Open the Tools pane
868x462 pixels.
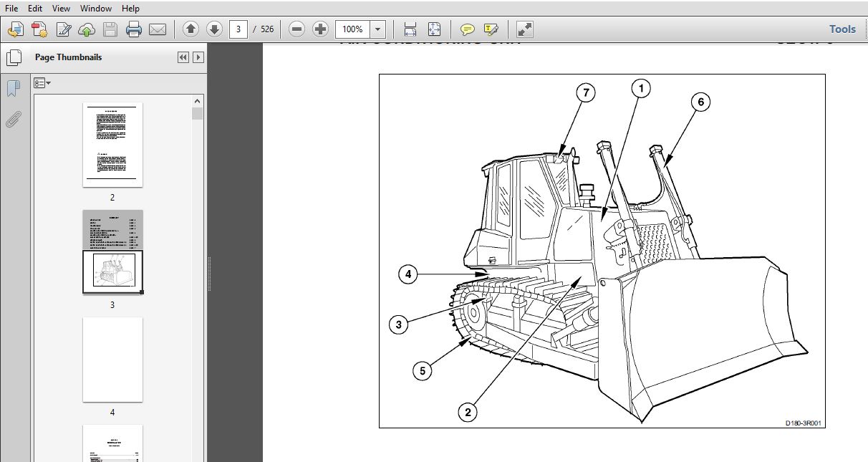(842, 29)
